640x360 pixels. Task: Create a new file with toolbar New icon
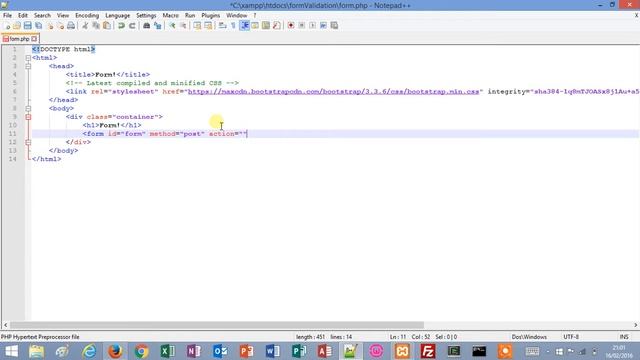7,26
